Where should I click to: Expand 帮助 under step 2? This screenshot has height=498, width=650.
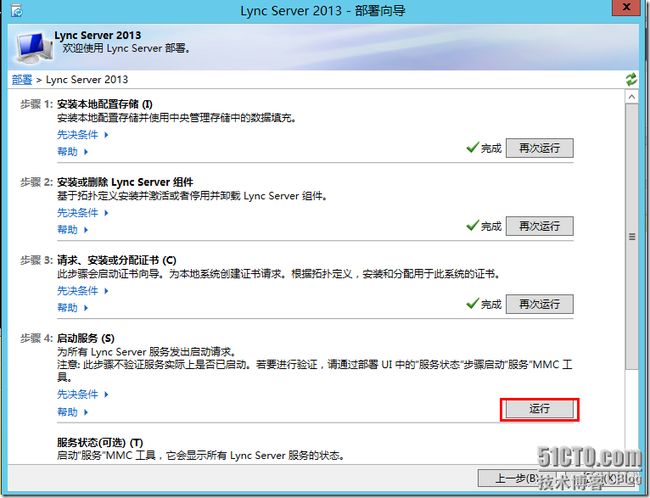[73, 229]
